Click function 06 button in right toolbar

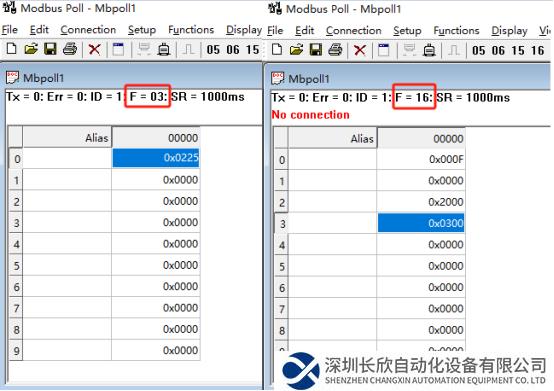[x=498, y=50]
